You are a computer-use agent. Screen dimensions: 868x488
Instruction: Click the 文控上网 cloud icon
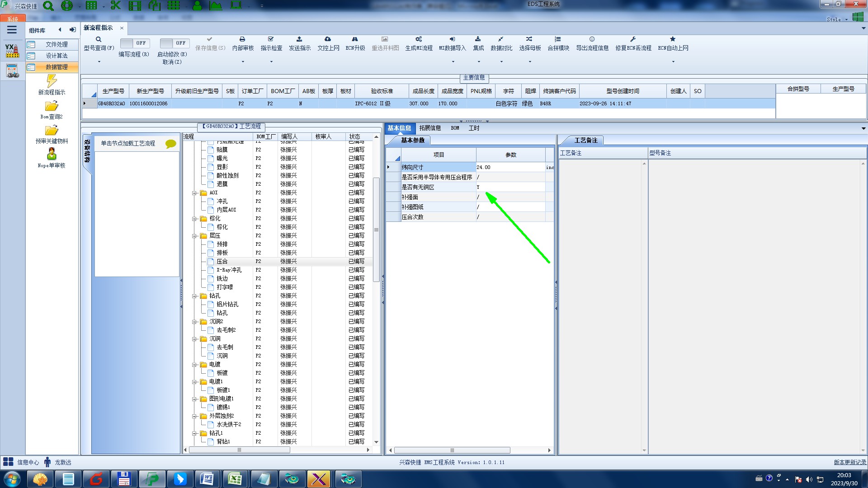(328, 39)
